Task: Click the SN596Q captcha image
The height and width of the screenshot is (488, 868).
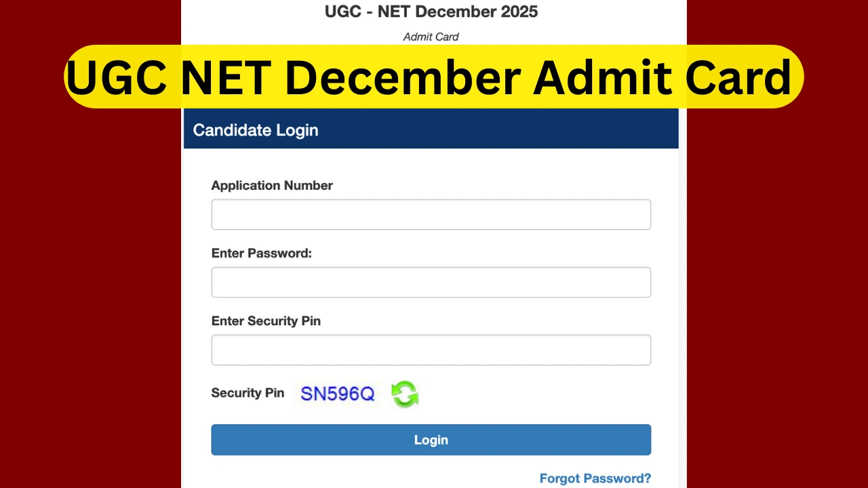Action: pos(337,394)
